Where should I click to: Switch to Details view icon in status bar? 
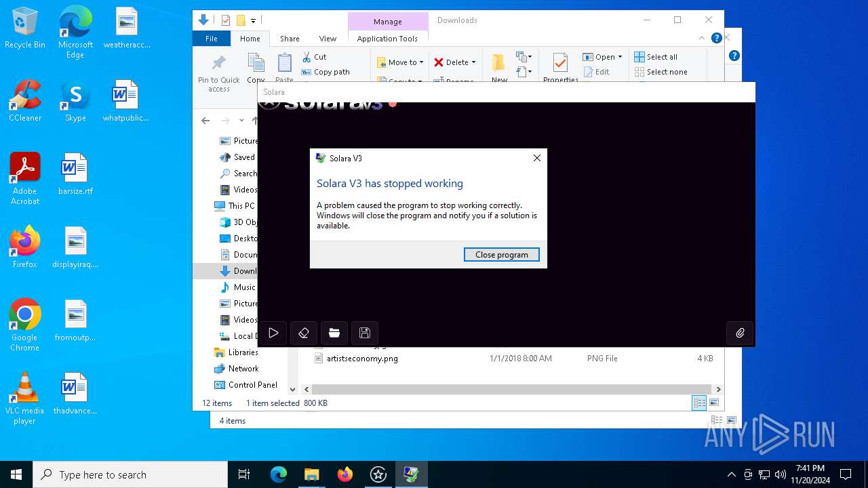point(699,403)
